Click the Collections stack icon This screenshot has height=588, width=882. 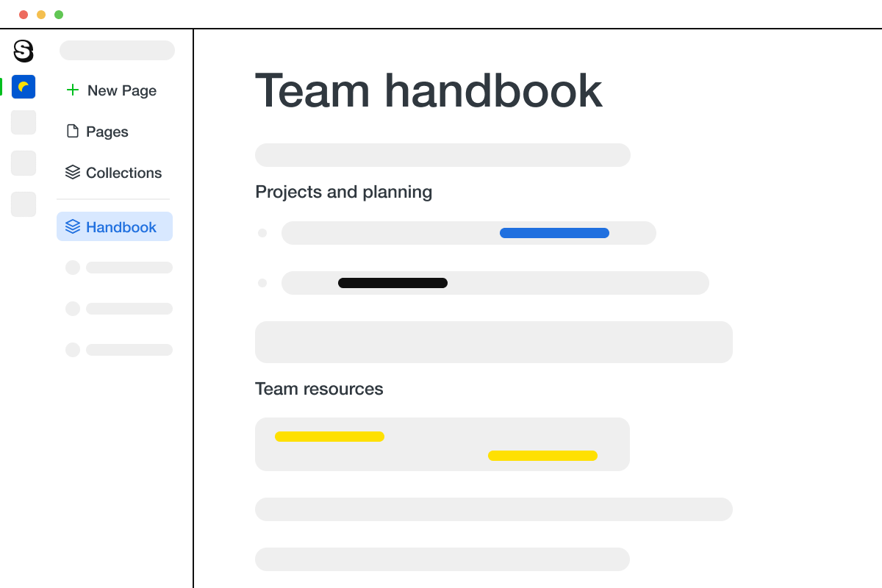pos(73,171)
